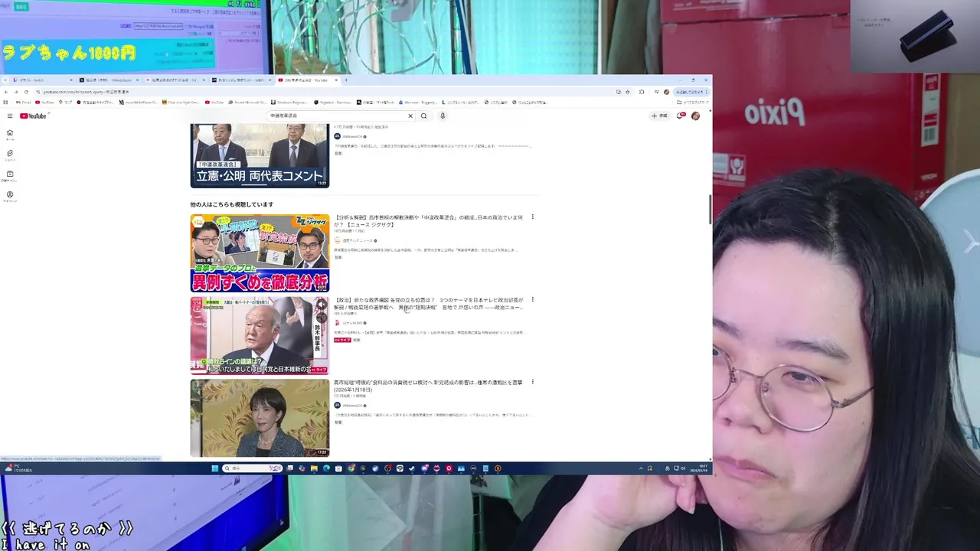Image resolution: width=980 pixels, height=551 pixels.
Task: Show hidden system tray icons chevron
Action: (641, 468)
